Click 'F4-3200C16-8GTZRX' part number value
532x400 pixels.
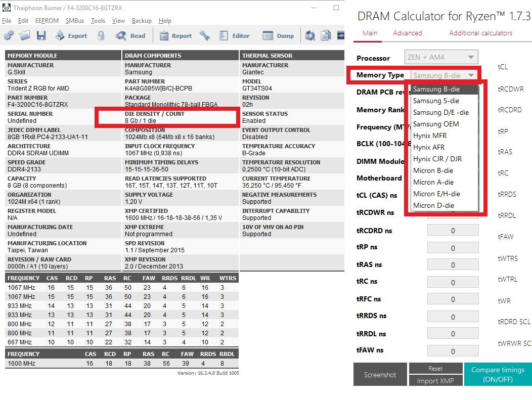[x=37, y=105]
